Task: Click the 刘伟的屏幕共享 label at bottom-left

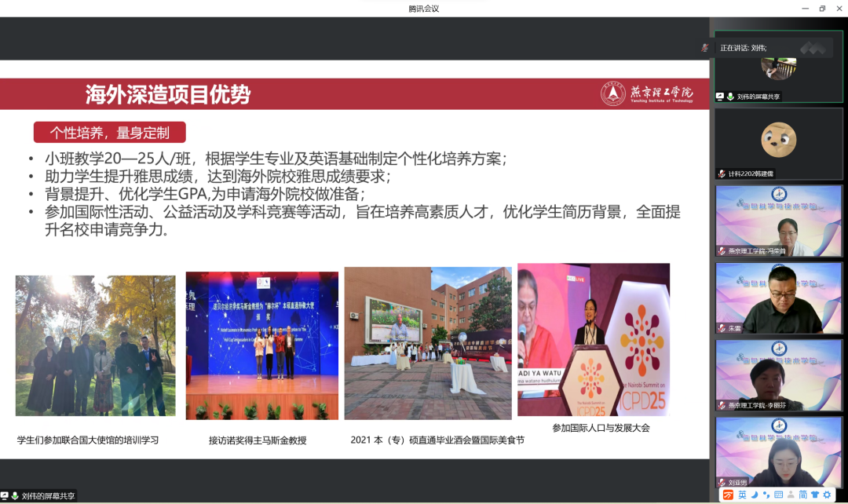Action: point(48,496)
